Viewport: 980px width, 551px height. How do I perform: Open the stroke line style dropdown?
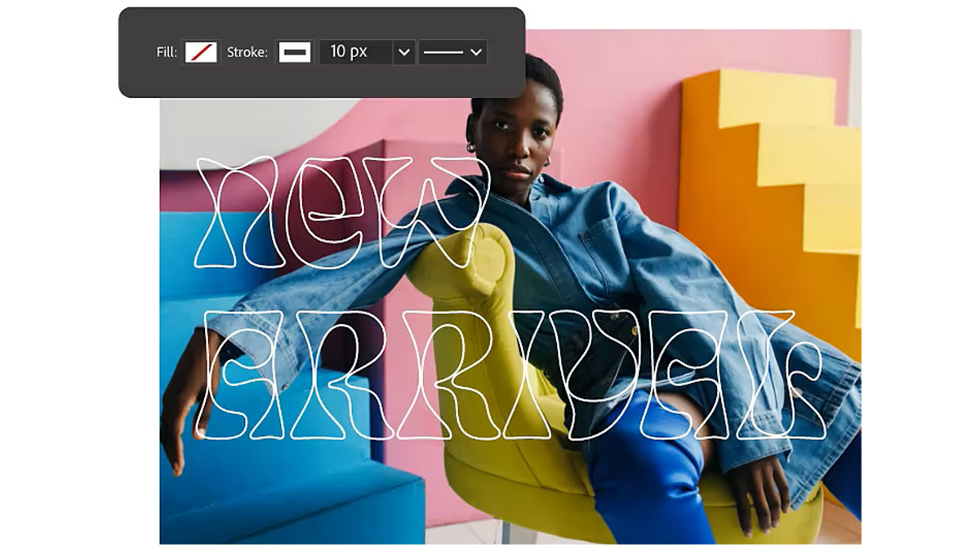point(453,52)
